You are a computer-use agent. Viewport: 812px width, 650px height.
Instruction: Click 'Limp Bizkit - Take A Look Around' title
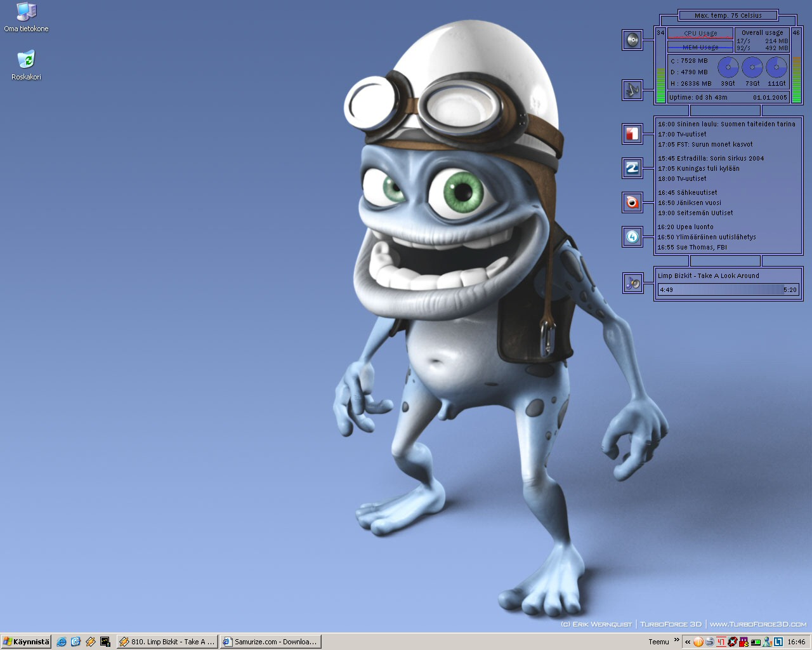point(709,275)
